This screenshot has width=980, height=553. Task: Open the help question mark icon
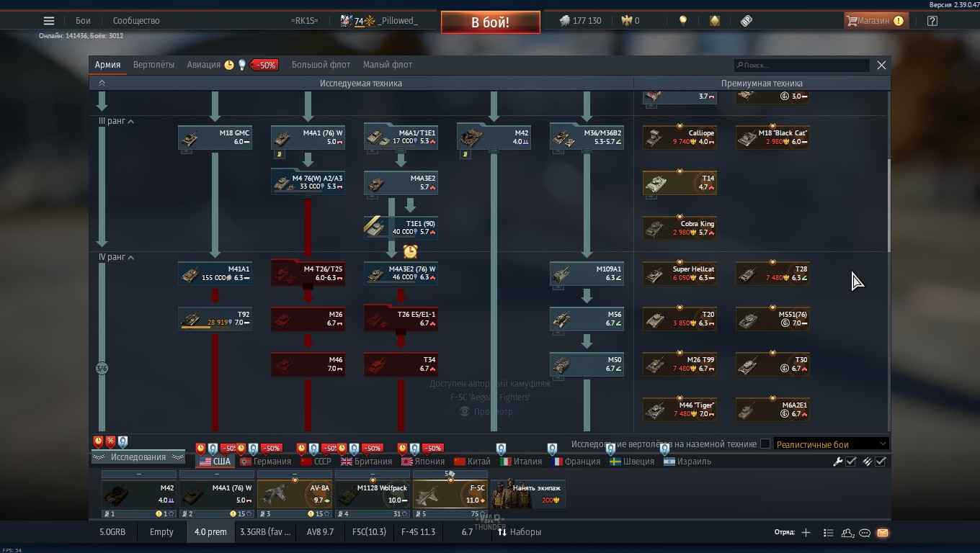(932, 21)
